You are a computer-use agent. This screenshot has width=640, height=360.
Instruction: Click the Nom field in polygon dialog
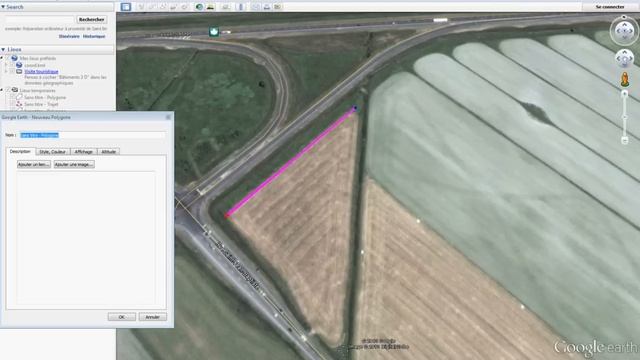coord(93,135)
